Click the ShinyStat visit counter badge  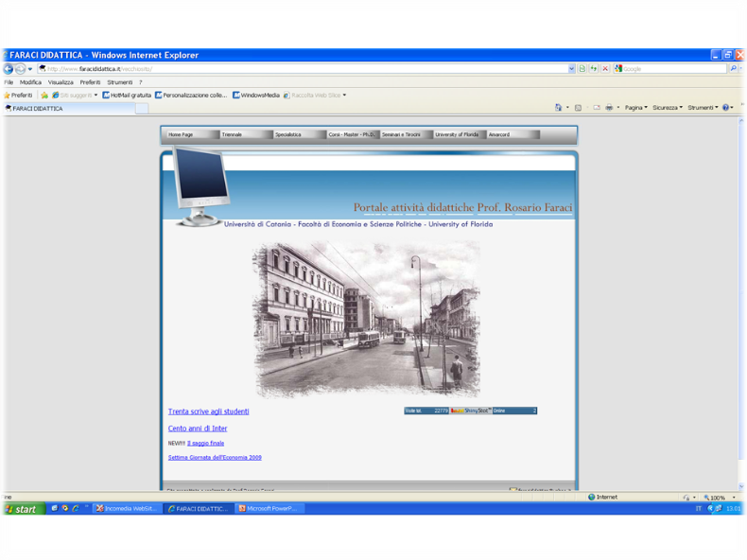[x=470, y=411]
